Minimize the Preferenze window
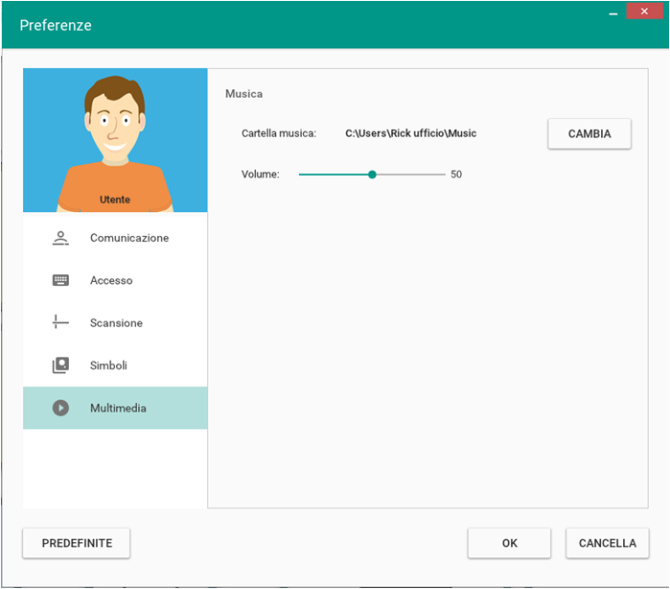Screen dimensions: 670x589 tap(611, 12)
